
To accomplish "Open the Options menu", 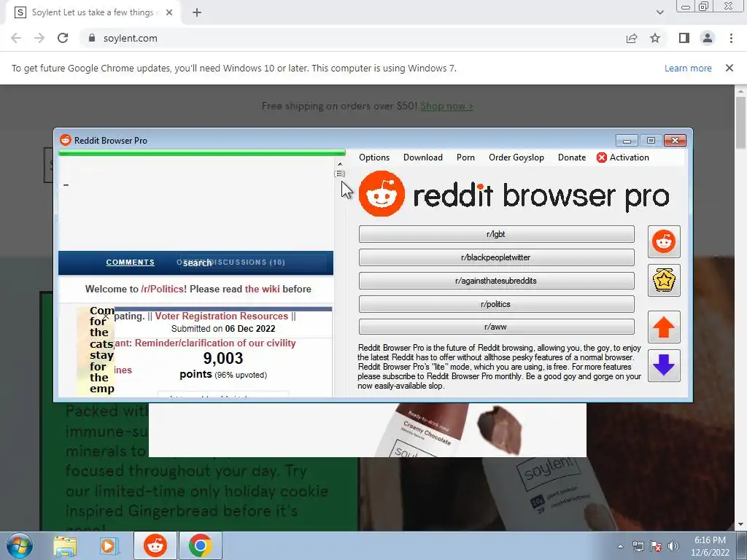I will pyautogui.click(x=374, y=157).
